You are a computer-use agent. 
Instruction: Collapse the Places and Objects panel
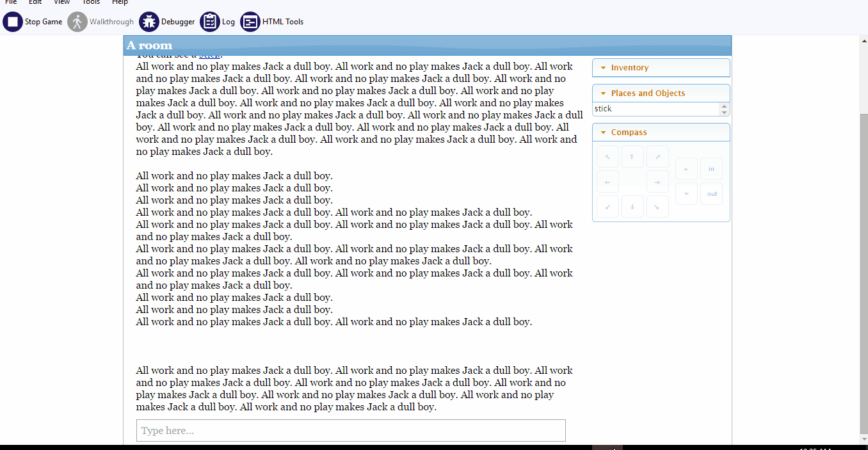(x=661, y=93)
